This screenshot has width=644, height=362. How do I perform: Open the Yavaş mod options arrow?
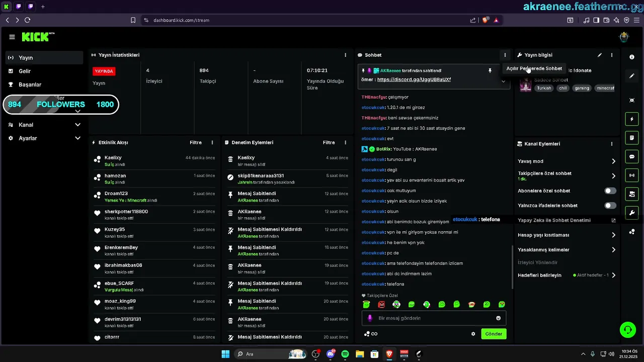613,161
